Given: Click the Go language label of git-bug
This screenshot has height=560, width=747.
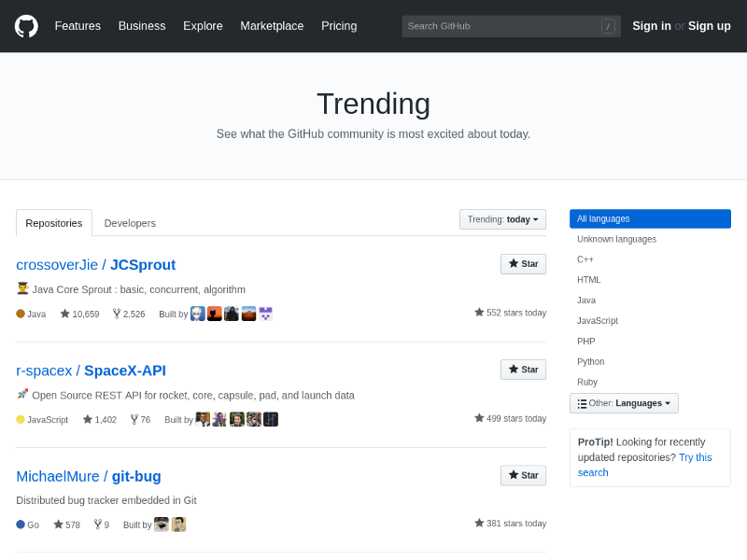Looking at the screenshot, I should pos(28,525).
